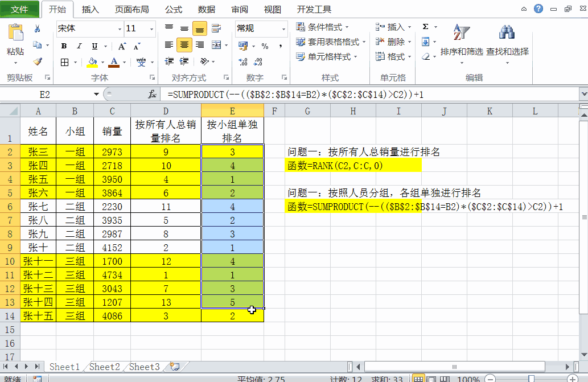The width and height of the screenshot is (588, 382).
Task: Click 格式 cells button
Action: pyautogui.click(x=393, y=56)
